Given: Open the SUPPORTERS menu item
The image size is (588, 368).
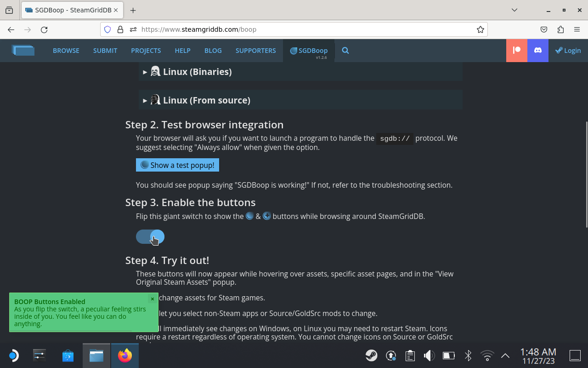Looking at the screenshot, I should click(x=256, y=51).
